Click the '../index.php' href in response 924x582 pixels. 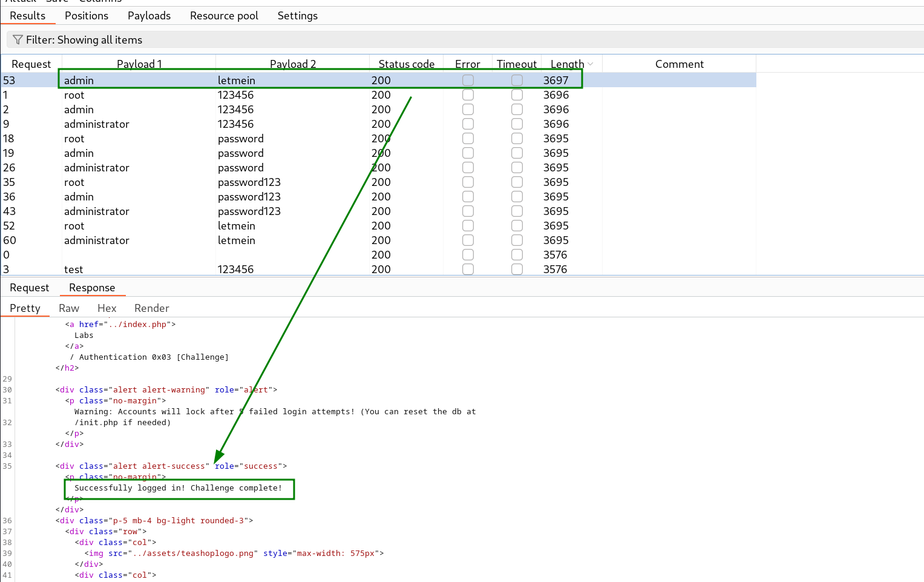pyautogui.click(x=137, y=325)
